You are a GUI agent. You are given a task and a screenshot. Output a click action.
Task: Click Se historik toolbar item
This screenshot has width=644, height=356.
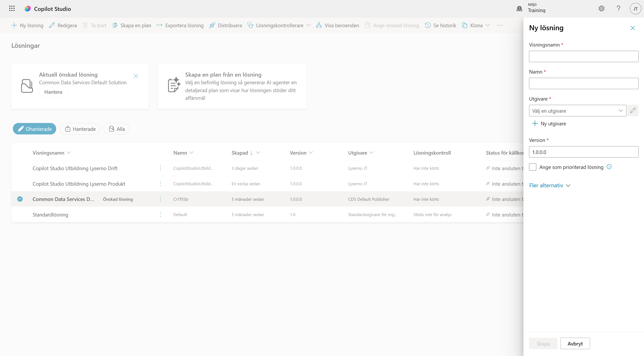(x=440, y=25)
